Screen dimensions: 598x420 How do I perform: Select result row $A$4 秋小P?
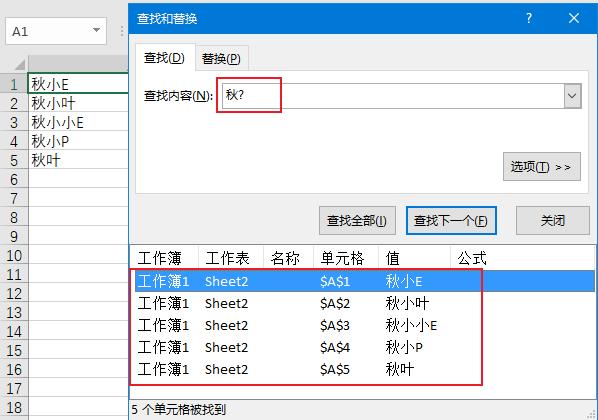pyautogui.click(x=365, y=348)
